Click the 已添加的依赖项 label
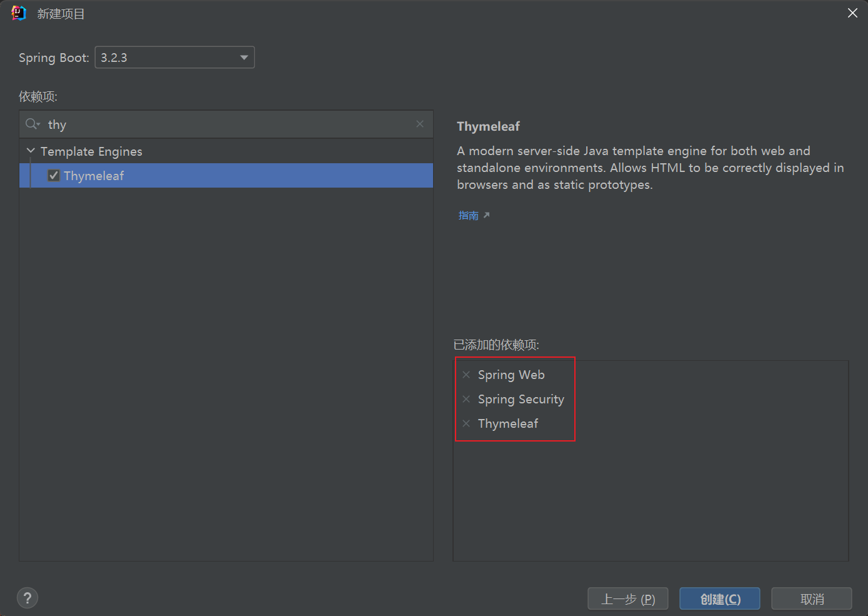The image size is (868, 616). (x=496, y=345)
